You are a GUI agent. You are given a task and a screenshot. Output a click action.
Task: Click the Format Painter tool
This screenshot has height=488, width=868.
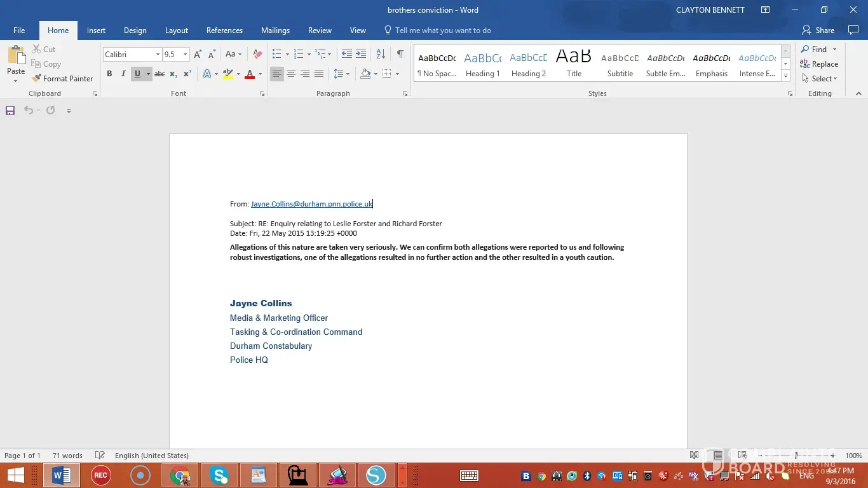(62, 79)
